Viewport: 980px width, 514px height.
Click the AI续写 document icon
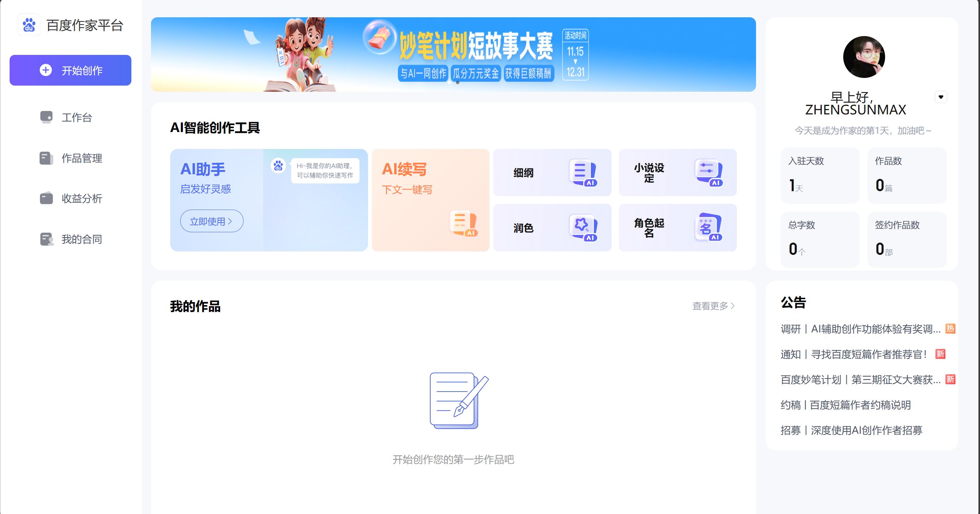tap(463, 223)
